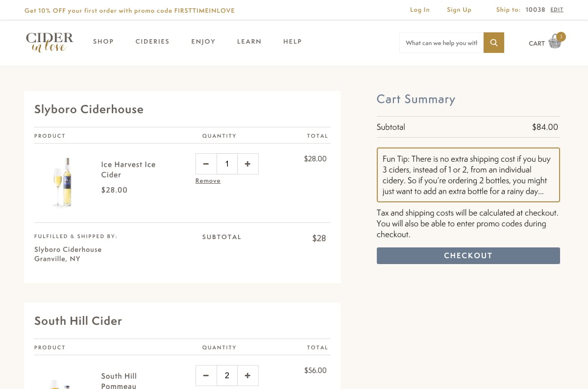
Task: Click the Ice Harvest quantity field
Action: point(227,164)
